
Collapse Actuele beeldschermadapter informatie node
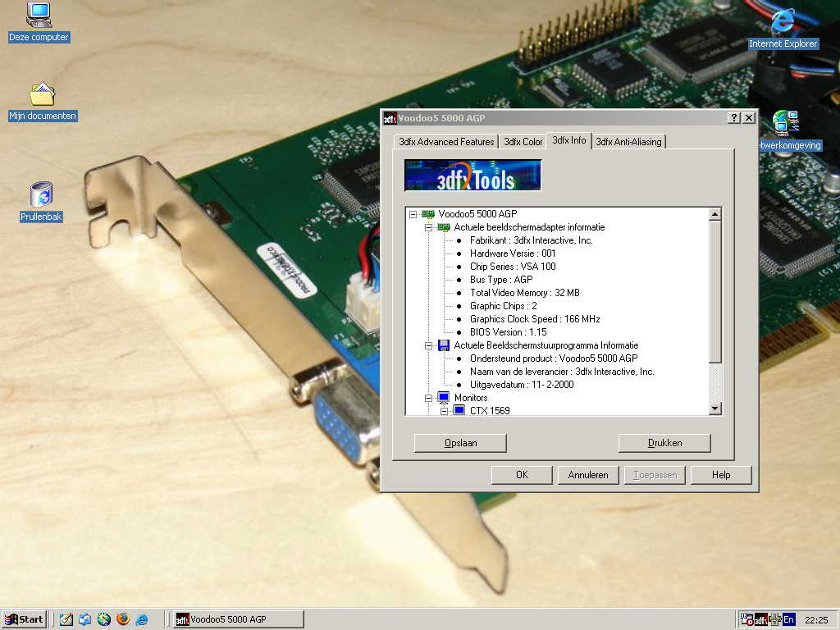click(x=428, y=227)
